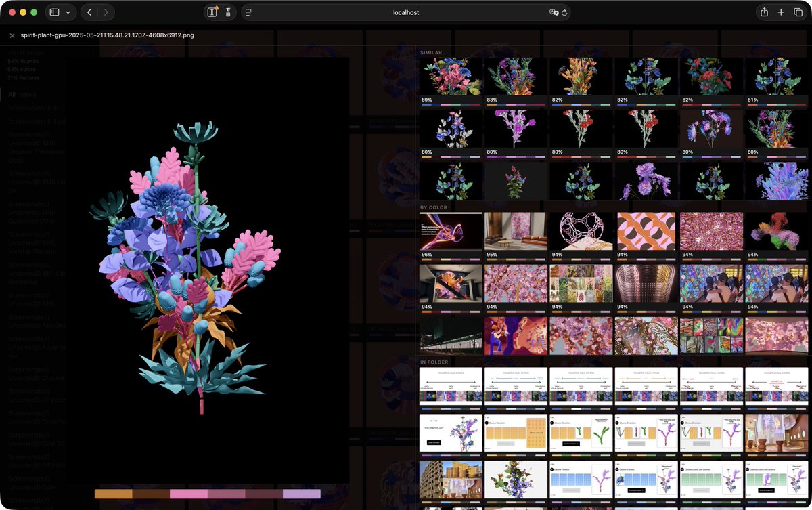Open the night street scene thumbnail
The height and width of the screenshot is (510, 812).
[x=451, y=335]
